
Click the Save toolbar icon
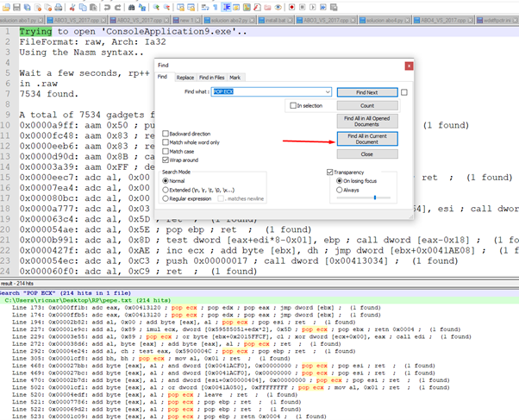(x=16, y=7)
